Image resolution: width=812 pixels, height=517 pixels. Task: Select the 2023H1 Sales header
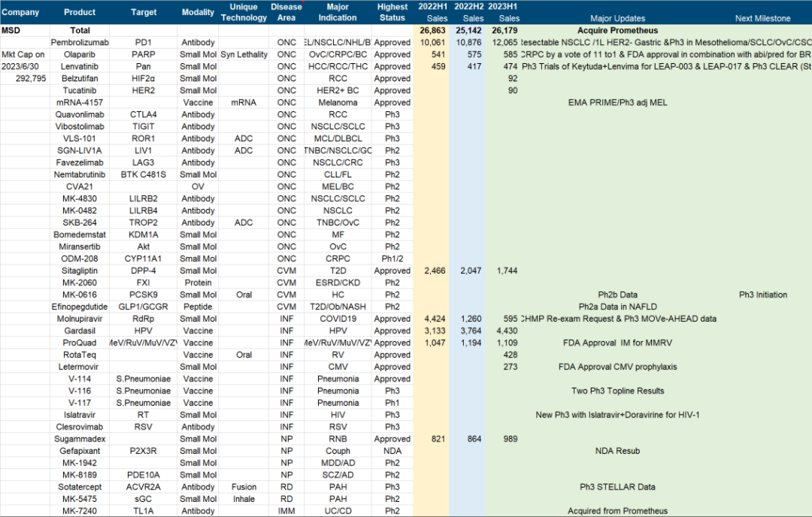click(503, 12)
